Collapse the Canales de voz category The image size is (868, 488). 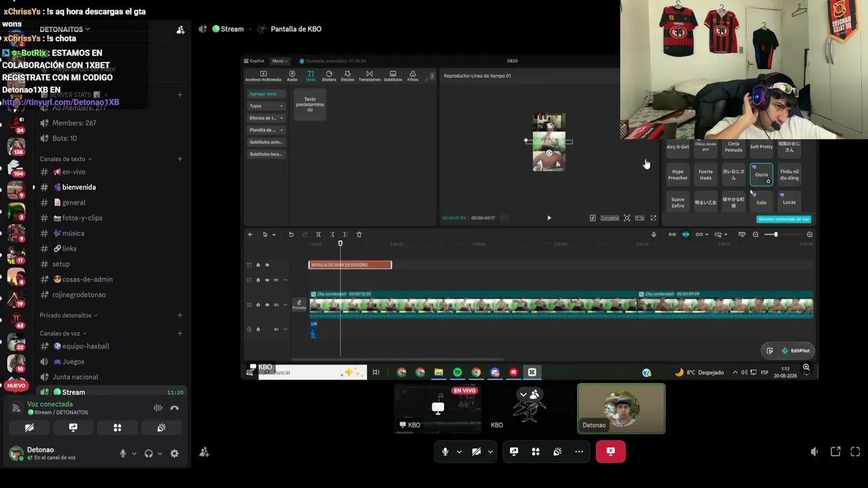pos(63,333)
